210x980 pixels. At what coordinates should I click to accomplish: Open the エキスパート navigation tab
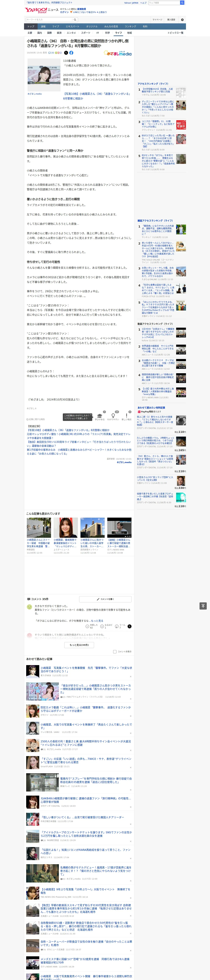pyautogui.click(x=72, y=27)
